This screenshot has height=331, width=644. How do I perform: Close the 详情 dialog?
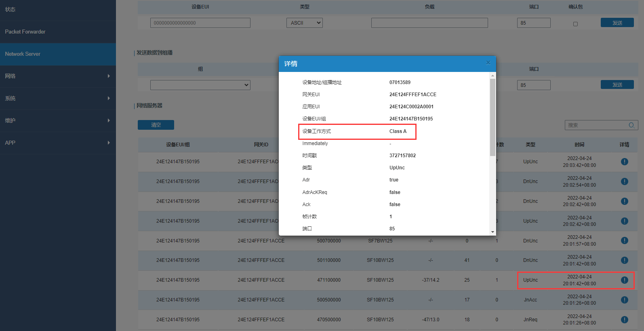488,63
